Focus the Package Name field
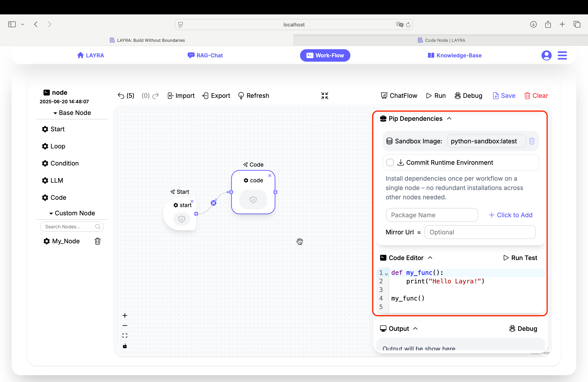588x382 pixels. tap(432, 215)
